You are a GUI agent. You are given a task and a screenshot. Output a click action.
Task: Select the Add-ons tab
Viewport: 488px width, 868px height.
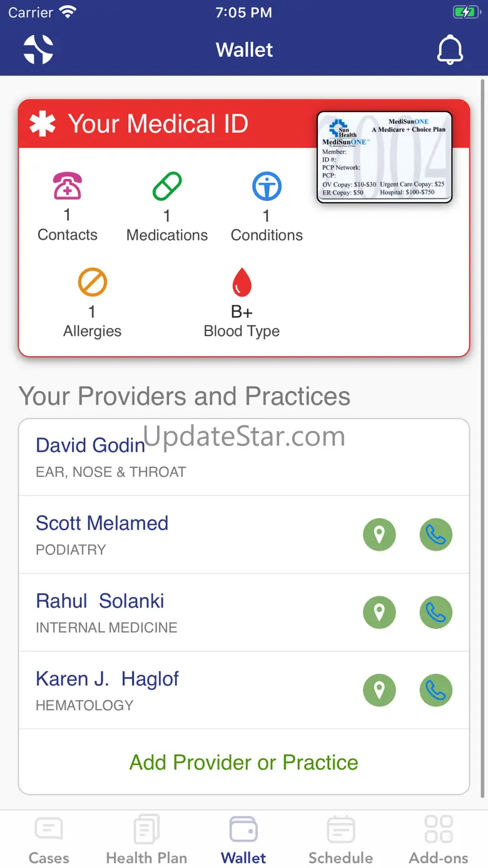[x=439, y=840]
